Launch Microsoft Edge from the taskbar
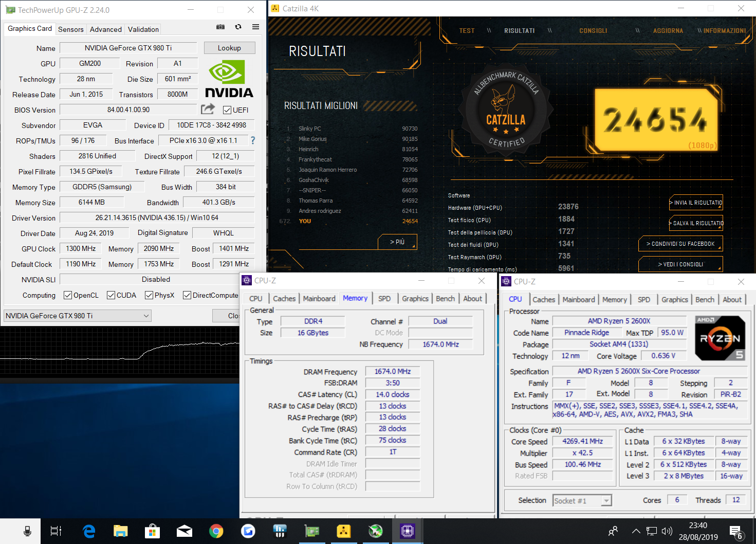756x544 pixels. pos(89,531)
